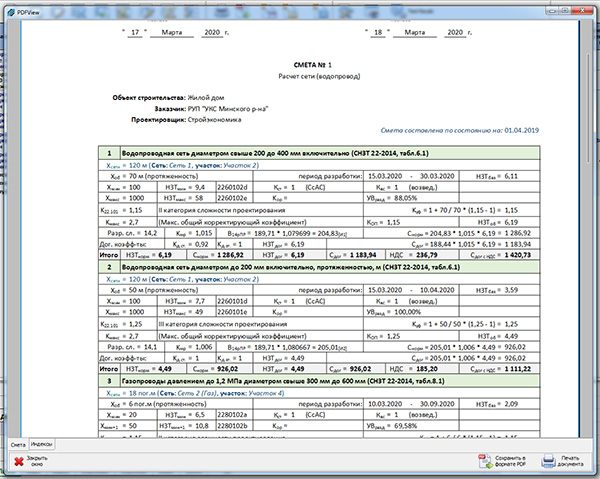Screen dimensions: 600x479
Task: Click the end date 30.09.2020
Action: pos(437,404)
